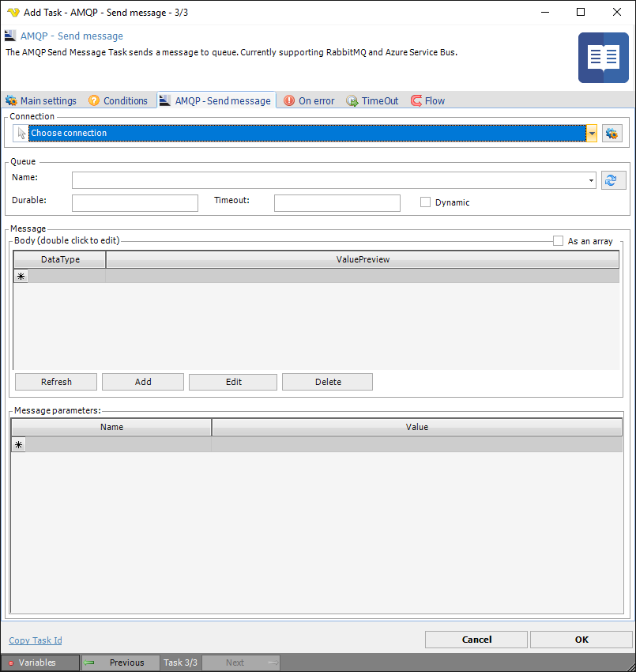Switch to the Main settings tab
The image size is (636, 672).
(x=41, y=101)
